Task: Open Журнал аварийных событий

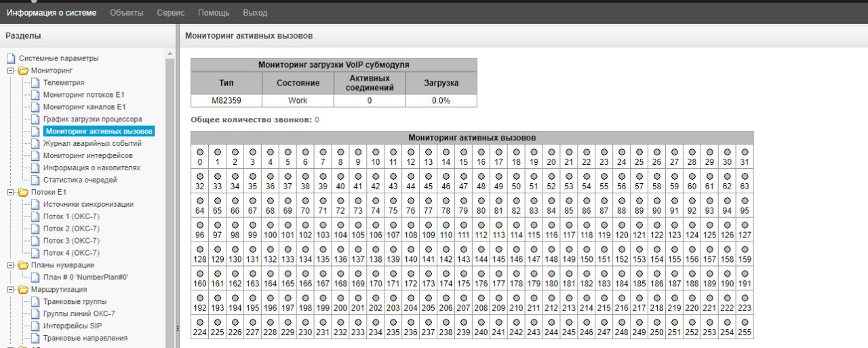Action: [x=92, y=144]
